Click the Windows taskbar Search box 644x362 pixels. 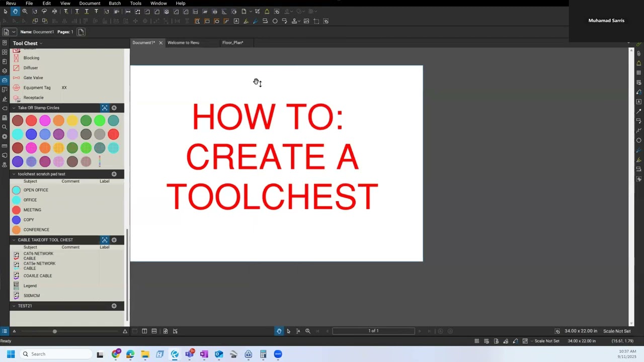(57, 354)
